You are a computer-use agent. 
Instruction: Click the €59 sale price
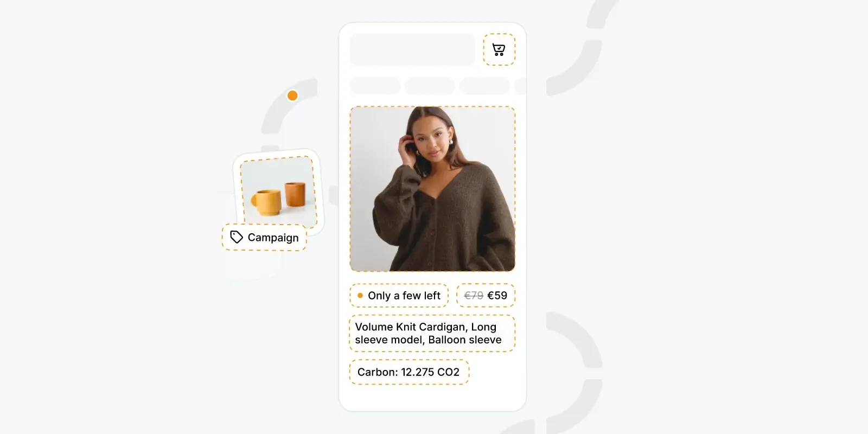coord(497,296)
